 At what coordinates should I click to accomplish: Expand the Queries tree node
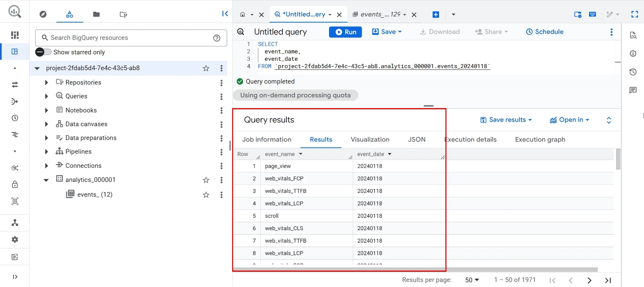point(47,96)
